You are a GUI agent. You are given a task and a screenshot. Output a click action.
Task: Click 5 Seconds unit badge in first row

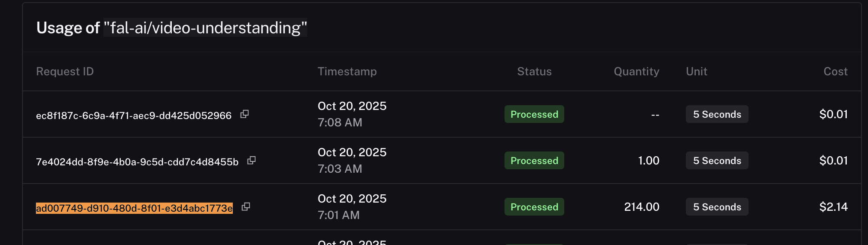pyautogui.click(x=717, y=114)
